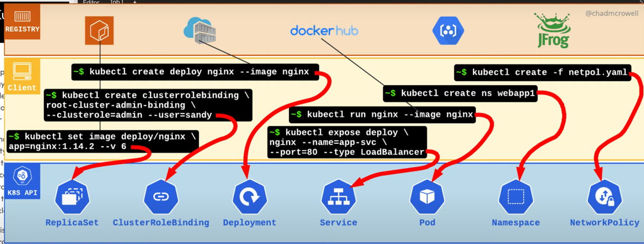Select the NetworkPolicy lock icon
Image resolution: width=644 pixels, height=244 pixels.
(604, 197)
